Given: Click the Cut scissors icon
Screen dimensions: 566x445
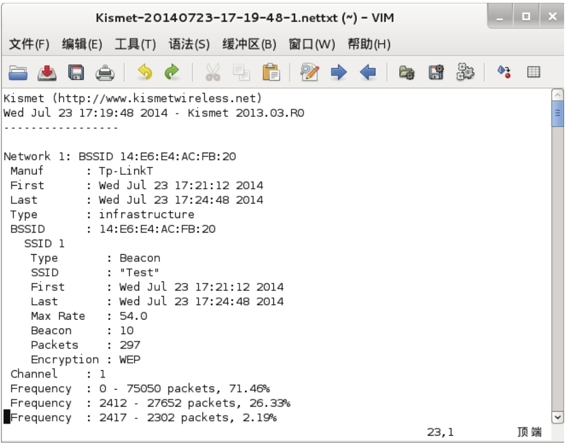Looking at the screenshot, I should tap(213, 72).
